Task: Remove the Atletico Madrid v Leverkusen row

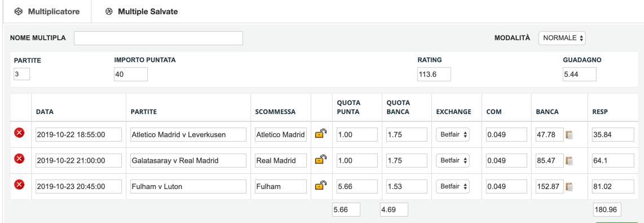Action: [19, 133]
